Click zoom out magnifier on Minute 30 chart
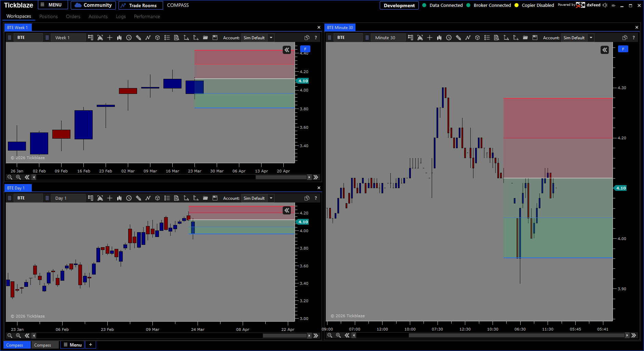The width and height of the screenshot is (644, 351). coord(330,335)
